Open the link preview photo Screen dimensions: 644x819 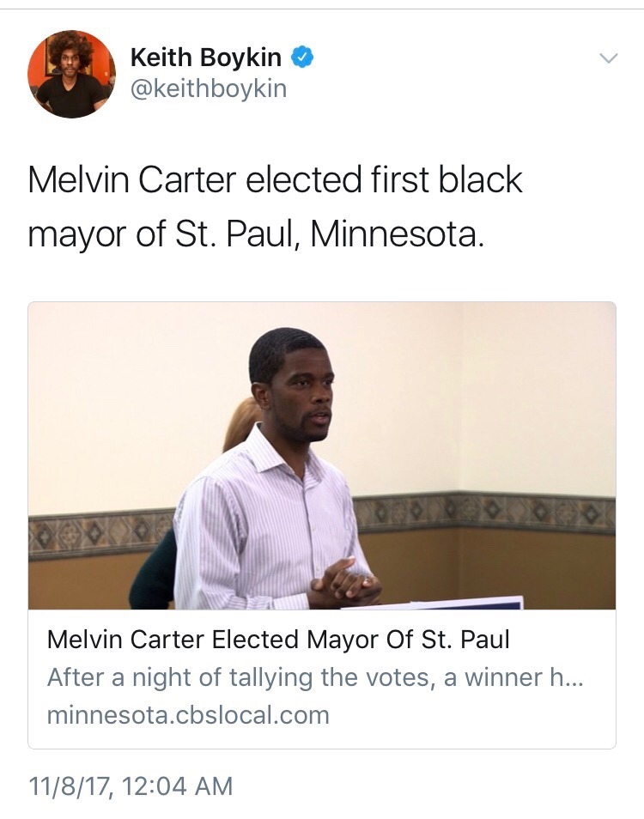(x=321, y=455)
